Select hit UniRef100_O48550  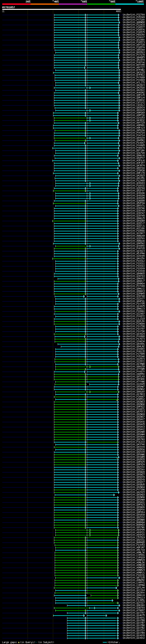point(133,374)
